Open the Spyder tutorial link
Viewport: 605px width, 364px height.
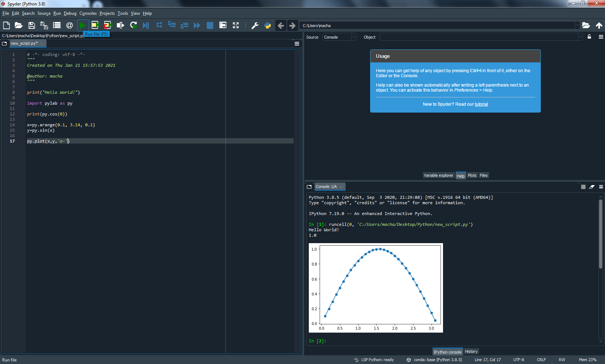(481, 104)
